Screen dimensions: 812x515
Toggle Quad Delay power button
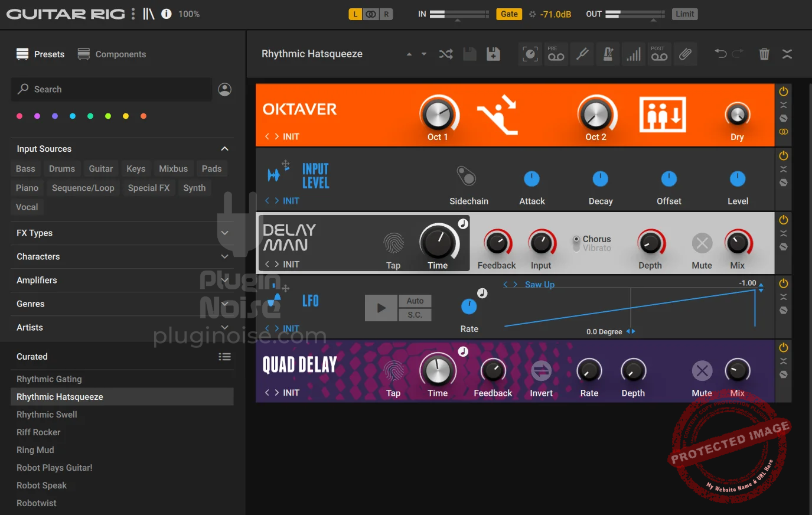point(784,347)
